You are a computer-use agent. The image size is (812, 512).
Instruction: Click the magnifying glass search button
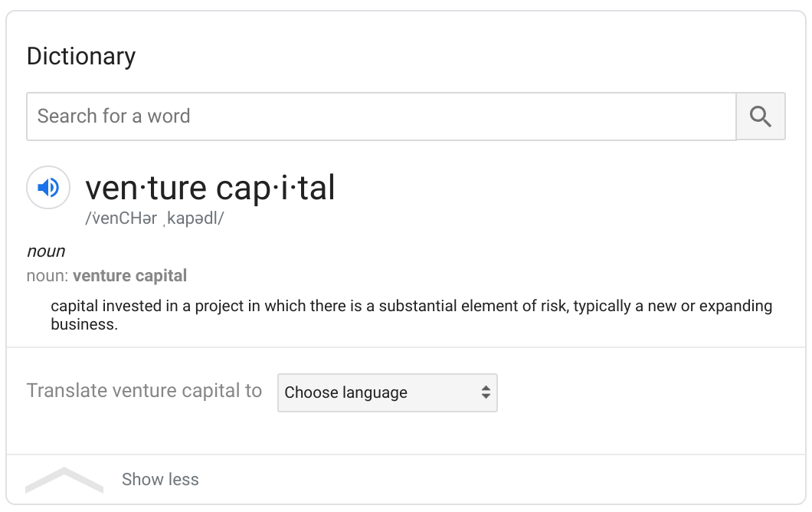[760, 116]
